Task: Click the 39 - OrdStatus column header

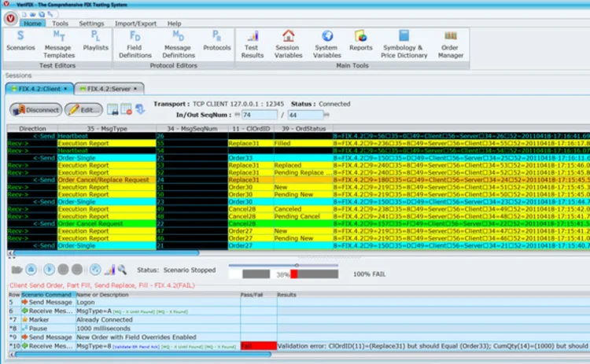Action: pos(304,129)
